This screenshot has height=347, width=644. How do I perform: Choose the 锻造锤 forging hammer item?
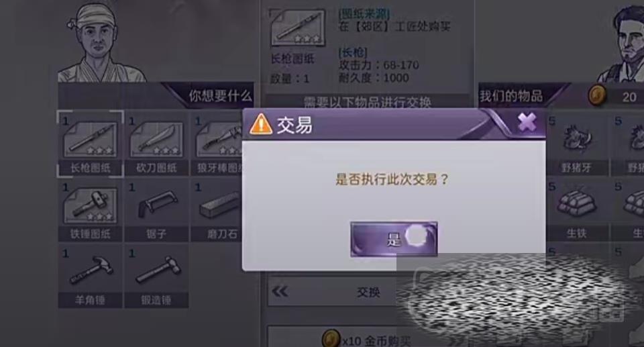[x=156, y=276]
